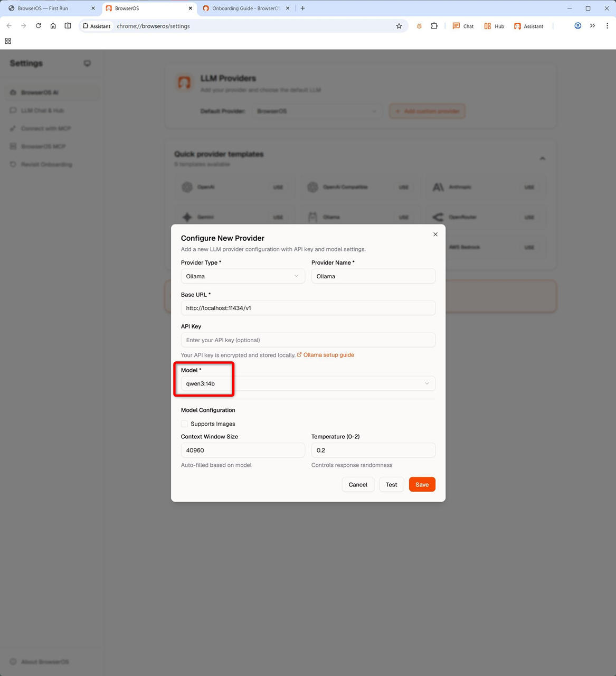Open the Provider Type dropdown
The width and height of the screenshot is (616, 676).
(x=242, y=276)
